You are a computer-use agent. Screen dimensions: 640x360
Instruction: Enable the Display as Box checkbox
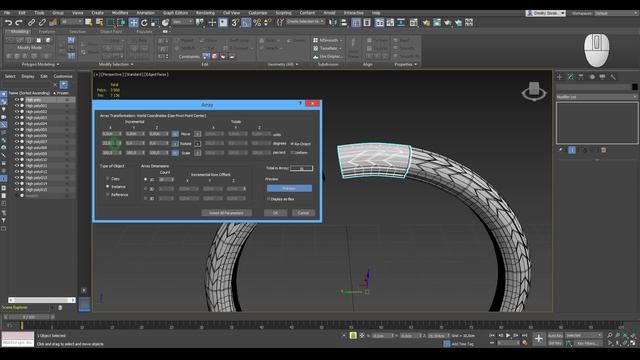click(269, 199)
